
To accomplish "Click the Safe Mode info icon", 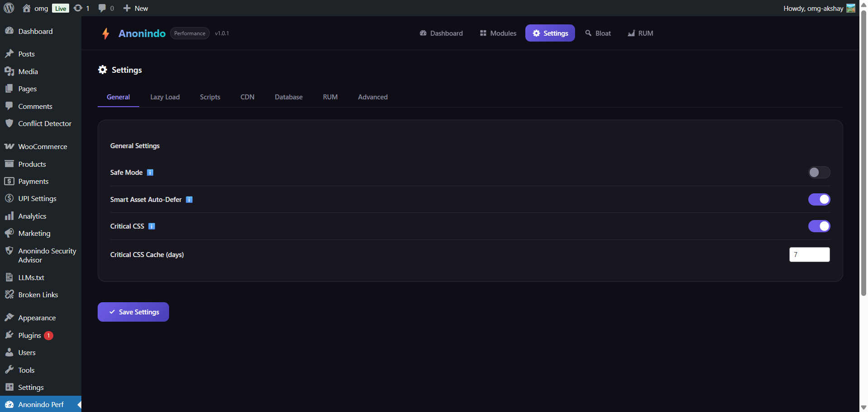I will [150, 173].
